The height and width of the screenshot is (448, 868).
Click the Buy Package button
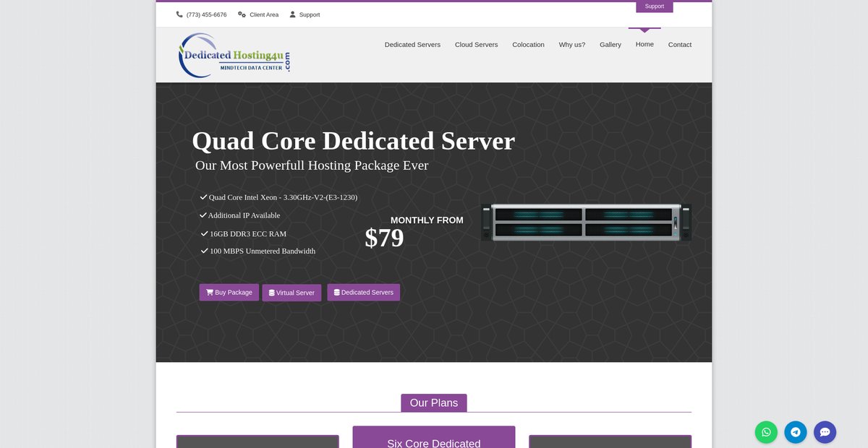tap(229, 293)
